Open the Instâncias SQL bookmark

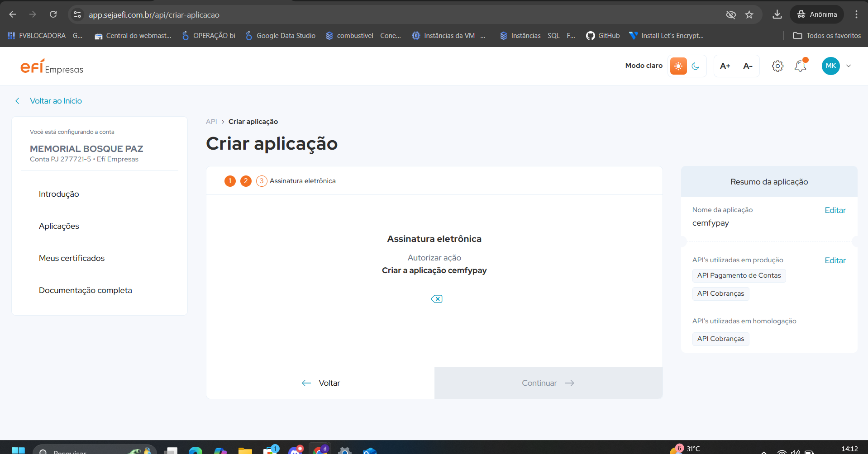pos(538,36)
